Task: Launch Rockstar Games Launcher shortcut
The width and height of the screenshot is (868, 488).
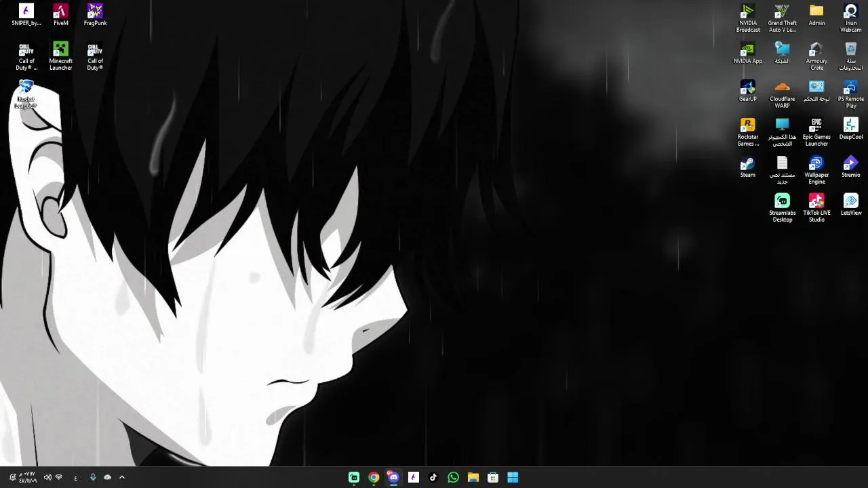Action: pos(747,132)
